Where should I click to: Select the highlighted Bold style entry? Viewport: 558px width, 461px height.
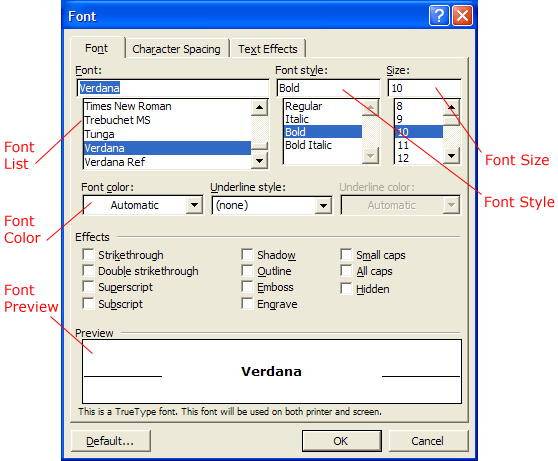(x=323, y=132)
